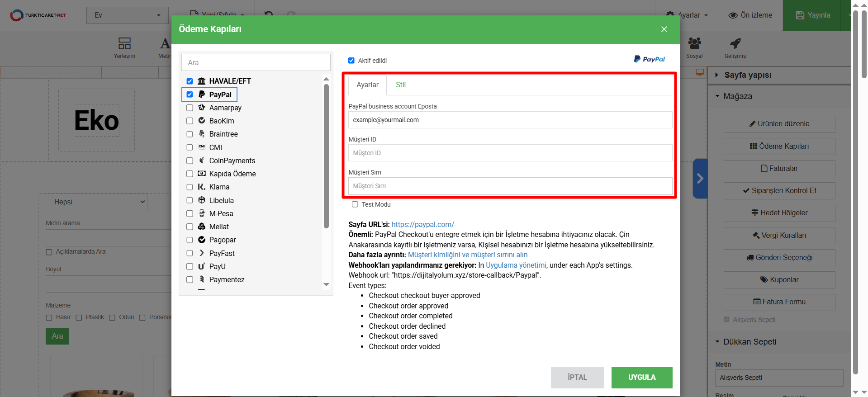Open the Hepsi category dropdown
The image size is (868, 397).
96,202
